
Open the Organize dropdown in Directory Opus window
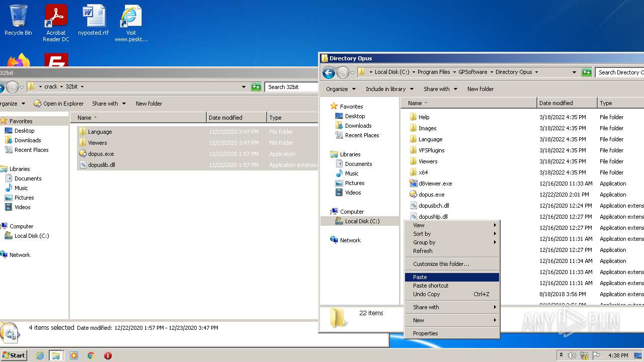[x=341, y=89]
